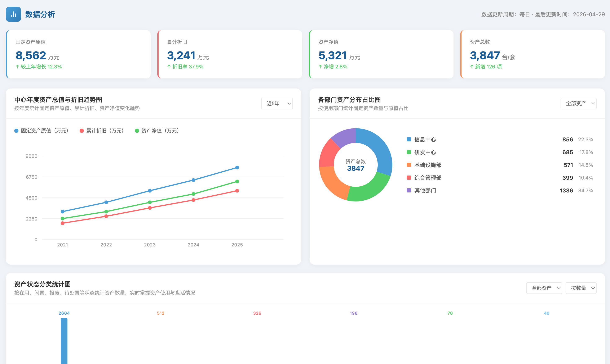Viewport: 610px width, 364px height.
Task: Click the 其他部门 purple legend swatch
Action: 409,190
